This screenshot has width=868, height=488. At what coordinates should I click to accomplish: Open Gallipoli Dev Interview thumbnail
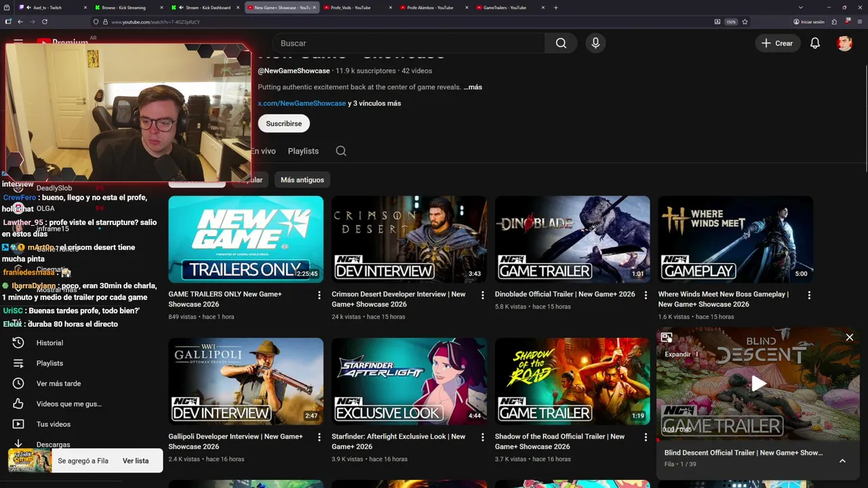245,382
